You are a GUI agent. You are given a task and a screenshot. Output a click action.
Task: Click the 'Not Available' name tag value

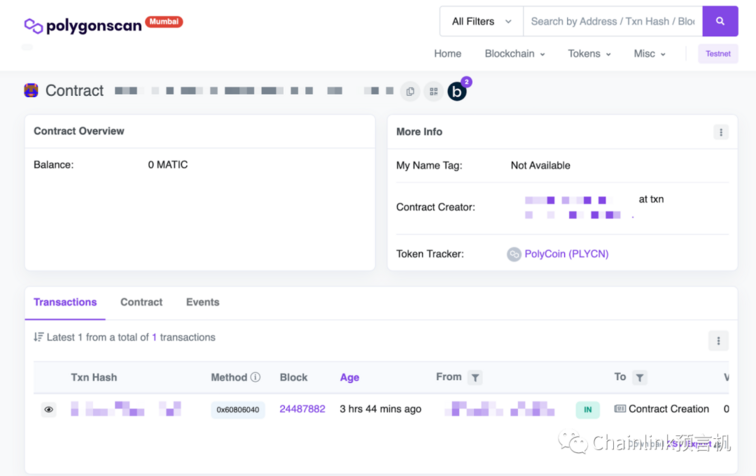(540, 165)
